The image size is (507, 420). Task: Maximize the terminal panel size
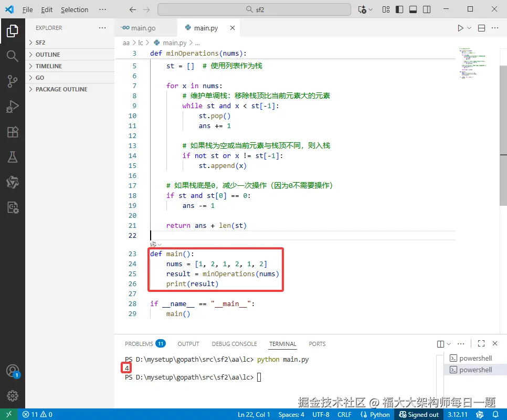coord(481,343)
